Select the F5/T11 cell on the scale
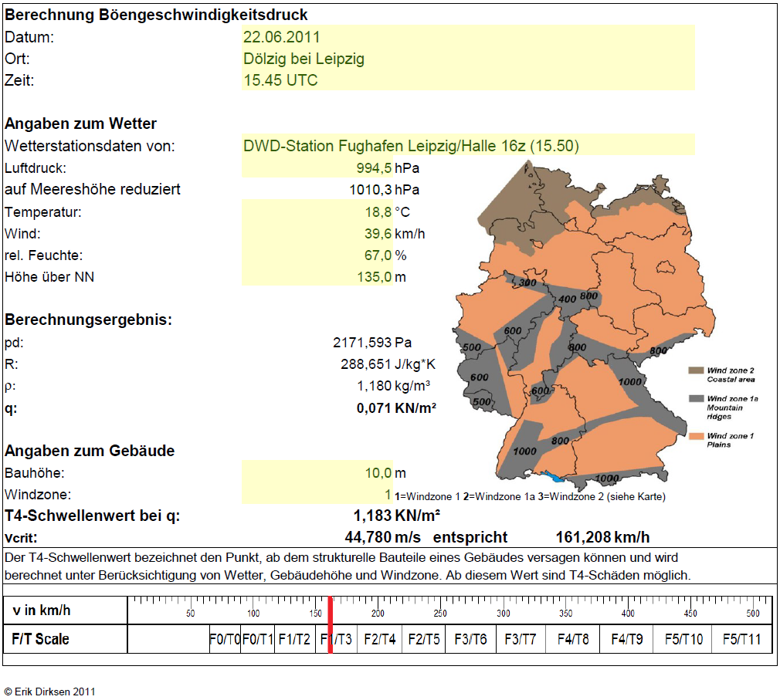780x700 pixels. pyautogui.click(x=741, y=639)
